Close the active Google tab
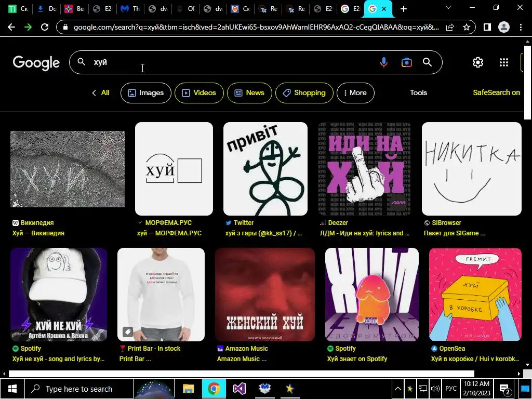 (x=384, y=9)
